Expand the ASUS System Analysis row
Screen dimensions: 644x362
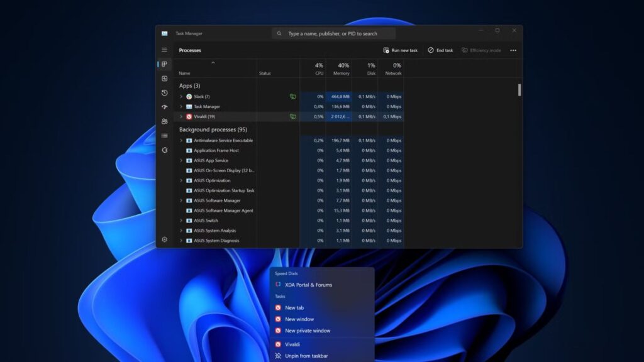tap(181, 231)
